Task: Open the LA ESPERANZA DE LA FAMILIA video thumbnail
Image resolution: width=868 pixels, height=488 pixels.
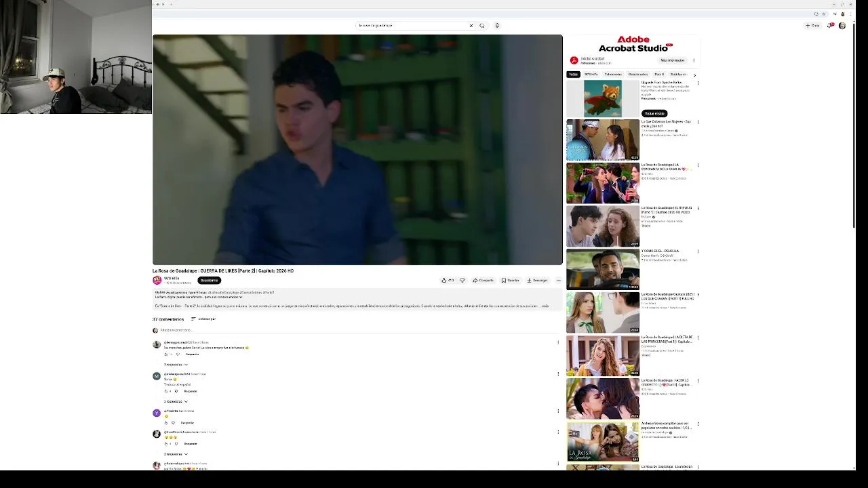Action: (x=603, y=183)
